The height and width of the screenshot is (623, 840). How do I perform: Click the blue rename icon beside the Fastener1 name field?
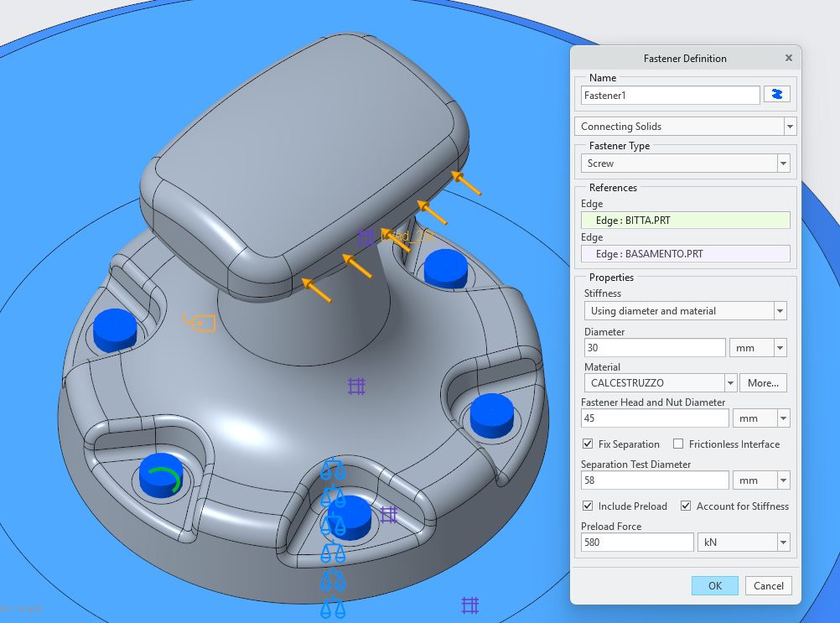(x=776, y=94)
